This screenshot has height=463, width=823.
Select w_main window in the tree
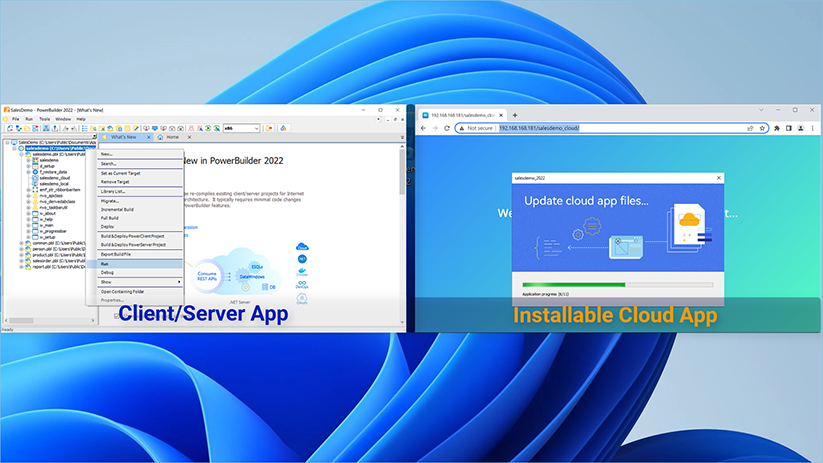[46, 225]
